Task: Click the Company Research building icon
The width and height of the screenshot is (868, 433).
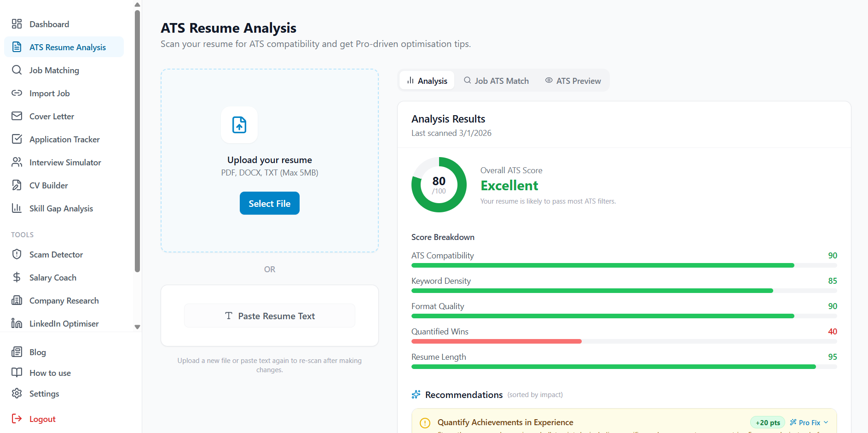Action: pyautogui.click(x=17, y=300)
